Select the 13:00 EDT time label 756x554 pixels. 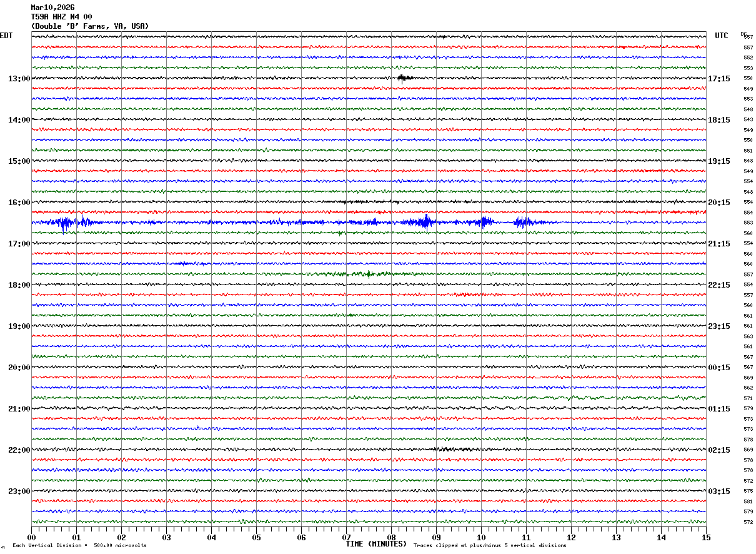pos(19,79)
